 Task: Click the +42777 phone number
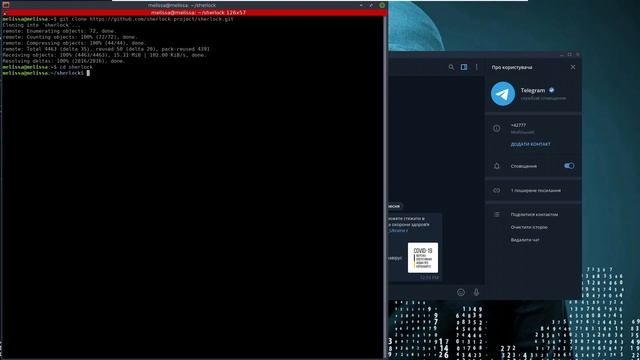[518, 125]
